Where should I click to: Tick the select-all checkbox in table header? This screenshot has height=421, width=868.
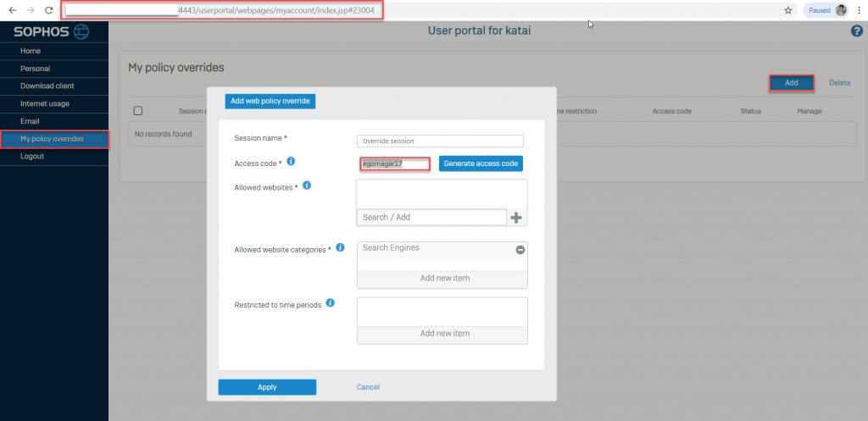pyautogui.click(x=138, y=111)
